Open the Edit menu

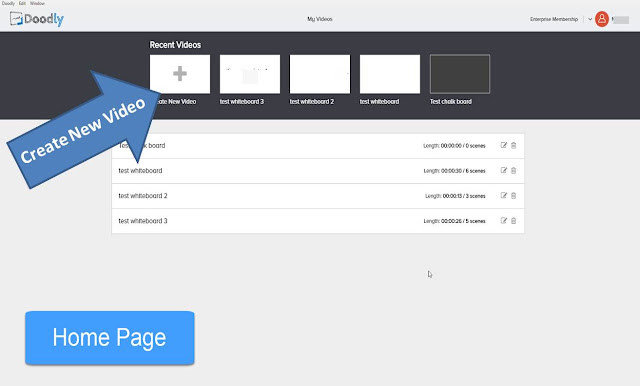point(22,3)
